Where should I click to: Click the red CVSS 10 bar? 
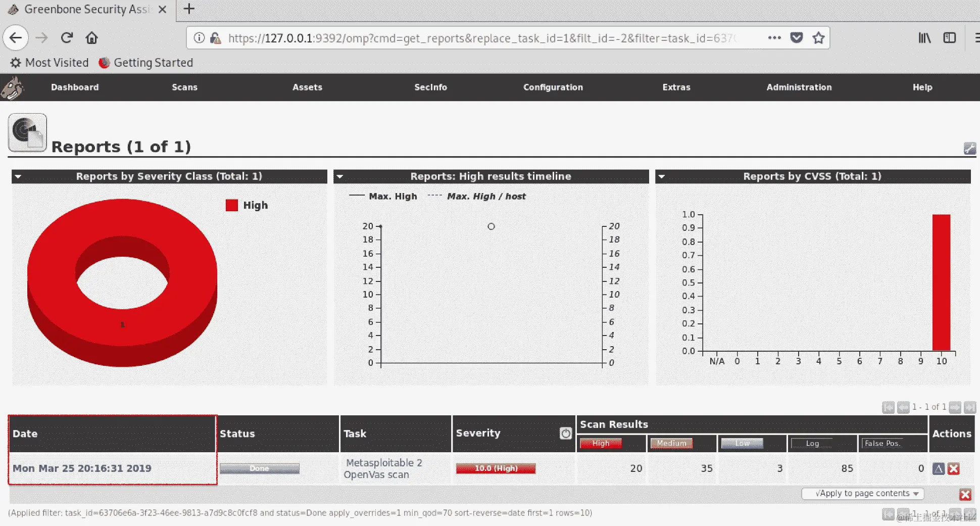pyautogui.click(x=941, y=282)
